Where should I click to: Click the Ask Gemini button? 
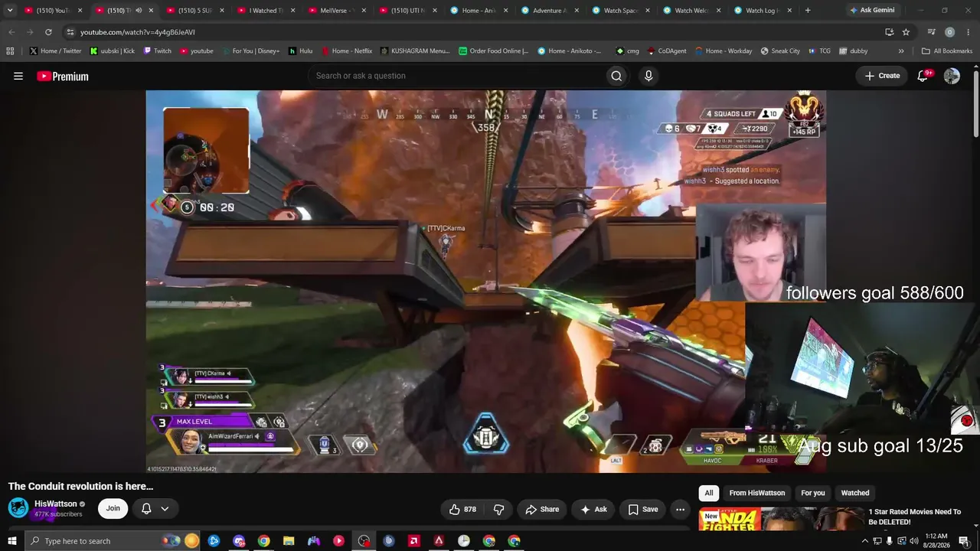pyautogui.click(x=871, y=11)
